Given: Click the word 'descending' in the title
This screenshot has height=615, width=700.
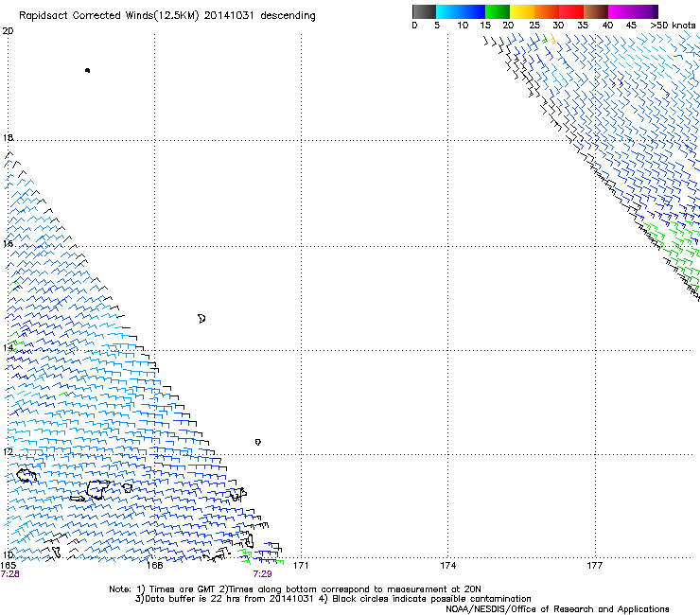Looking at the screenshot, I should (288, 15).
